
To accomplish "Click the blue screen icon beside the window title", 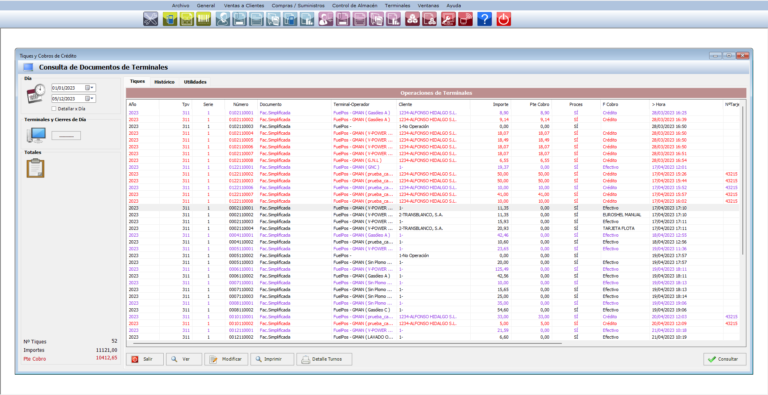I will pyautogui.click(x=28, y=67).
